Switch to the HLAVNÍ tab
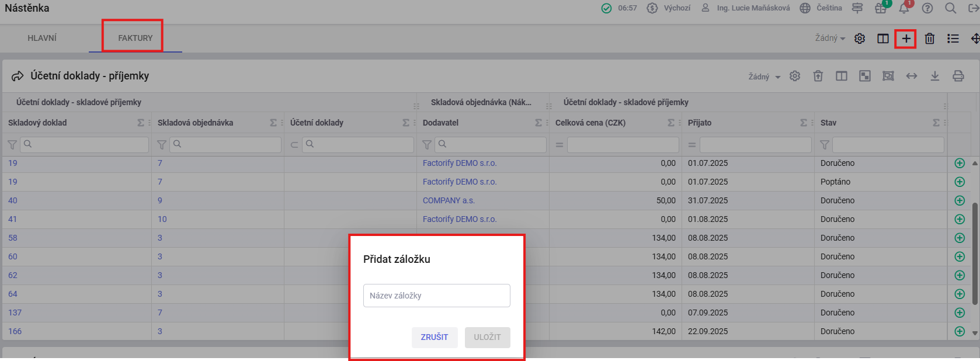Image resolution: width=980 pixels, height=361 pixels. (x=42, y=38)
